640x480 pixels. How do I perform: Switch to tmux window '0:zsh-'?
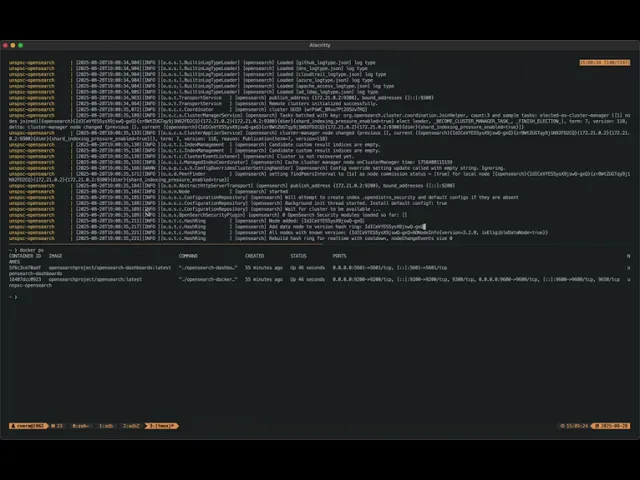pyautogui.click(x=80, y=426)
